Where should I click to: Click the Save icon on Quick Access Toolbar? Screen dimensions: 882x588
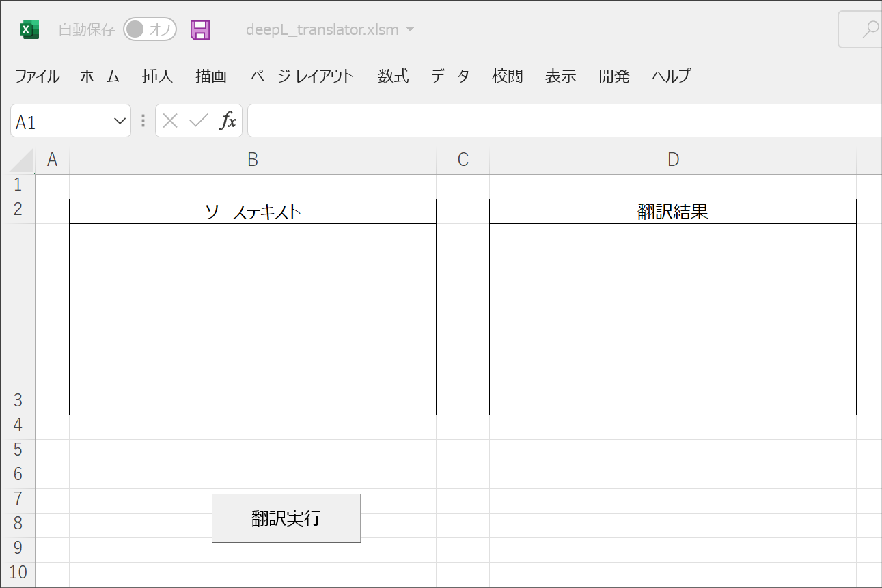pyautogui.click(x=200, y=29)
